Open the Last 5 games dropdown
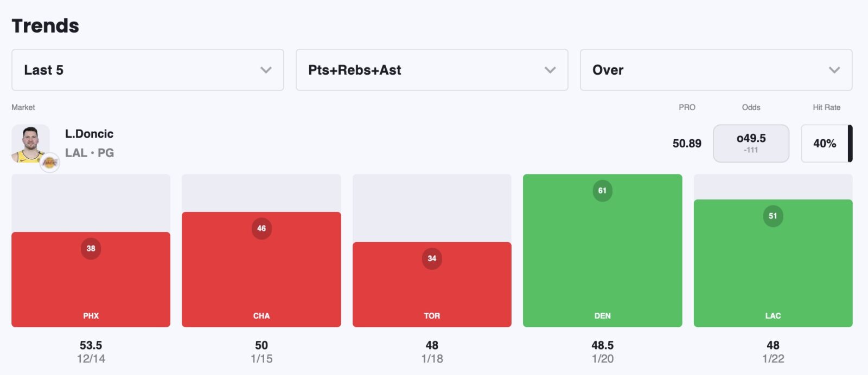Screen dimensions: 868x375 (147, 70)
